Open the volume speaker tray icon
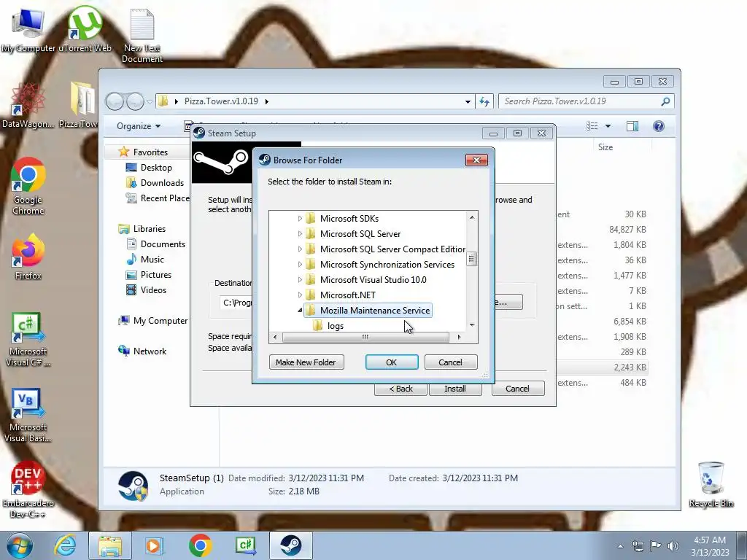The image size is (747, 560). 673,545
